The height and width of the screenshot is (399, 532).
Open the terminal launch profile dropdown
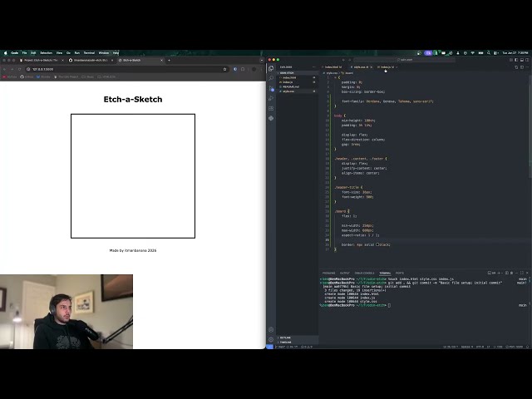click(502, 273)
